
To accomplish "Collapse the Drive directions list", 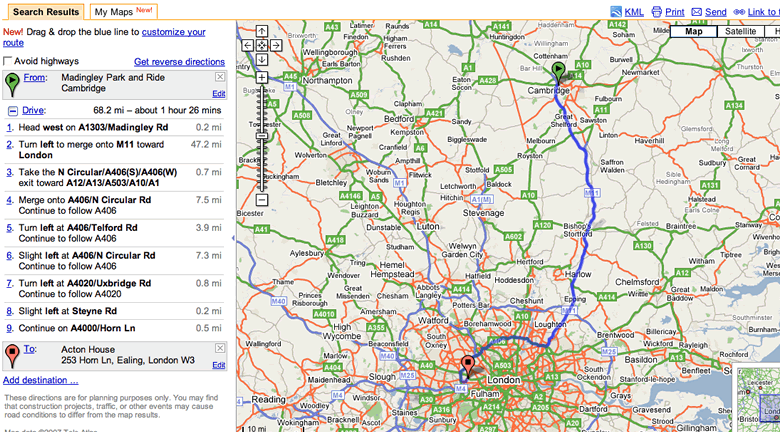I will point(12,110).
